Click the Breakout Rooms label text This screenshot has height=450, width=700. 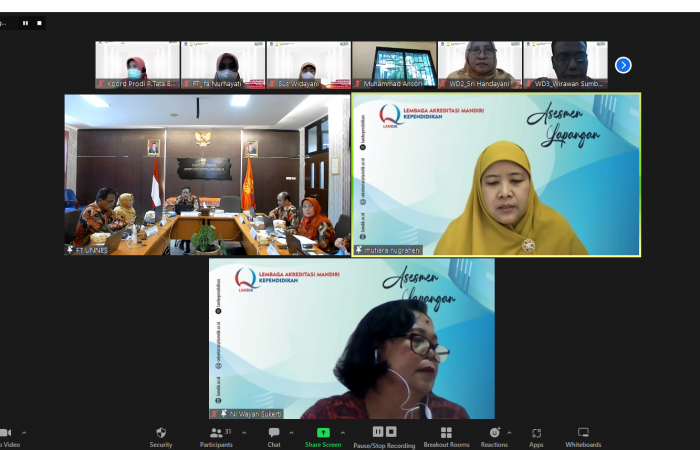click(x=446, y=445)
